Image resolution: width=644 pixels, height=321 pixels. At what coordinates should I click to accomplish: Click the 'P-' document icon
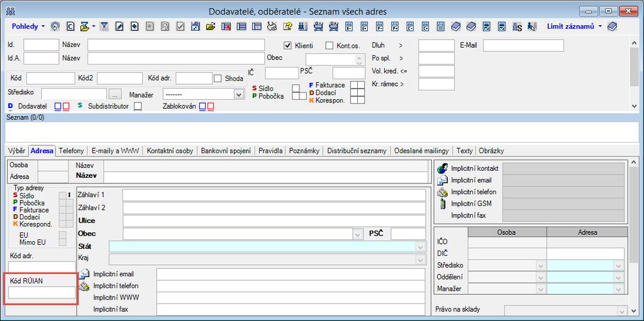pos(379,26)
